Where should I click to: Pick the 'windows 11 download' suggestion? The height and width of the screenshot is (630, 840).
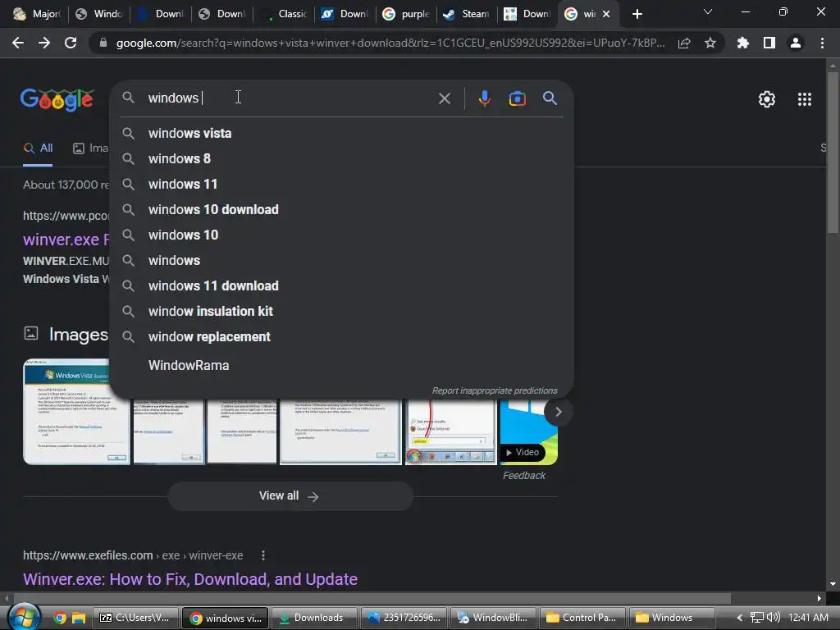click(342, 286)
